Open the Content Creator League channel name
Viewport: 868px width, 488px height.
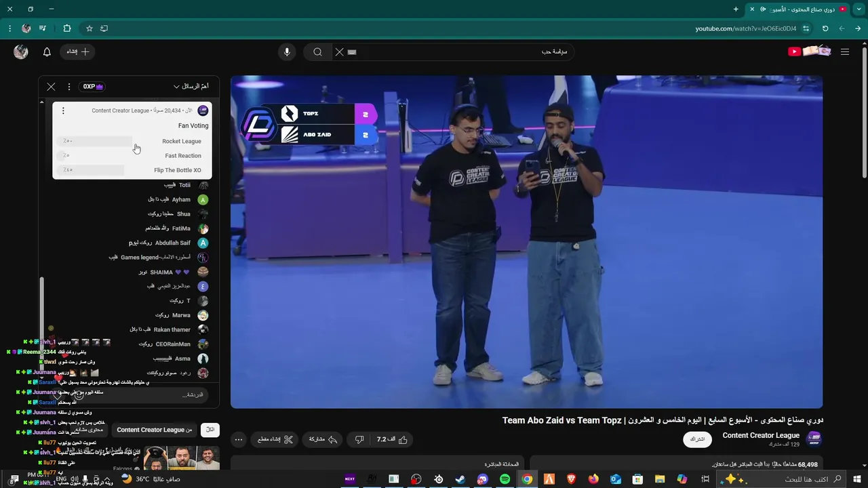761,435
